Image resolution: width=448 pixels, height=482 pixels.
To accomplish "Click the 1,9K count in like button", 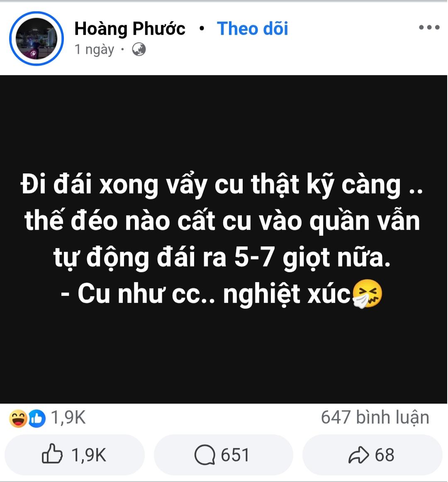I will pyautogui.click(x=89, y=455).
